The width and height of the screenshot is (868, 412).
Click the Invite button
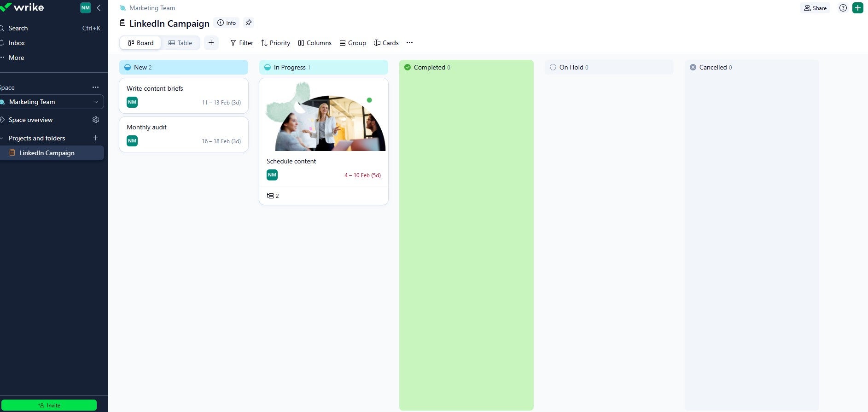[49, 405]
